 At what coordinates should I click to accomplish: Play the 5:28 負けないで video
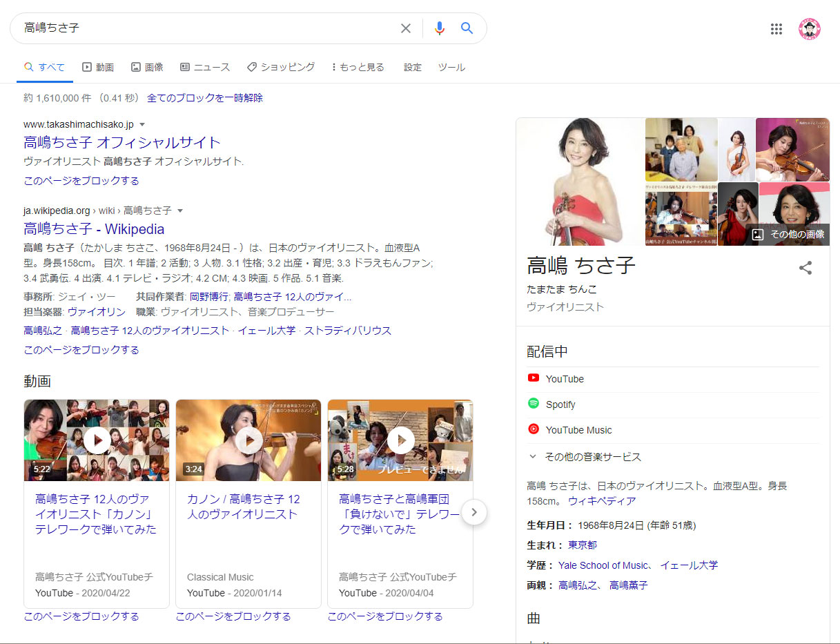(400, 440)
